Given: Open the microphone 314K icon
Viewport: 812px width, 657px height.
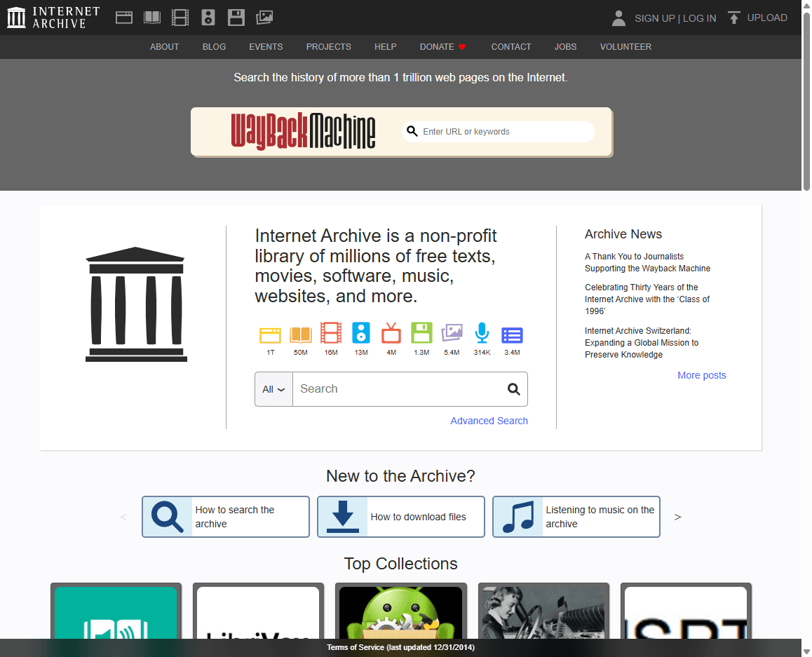Looking at the screenshot, I should 482,333.
